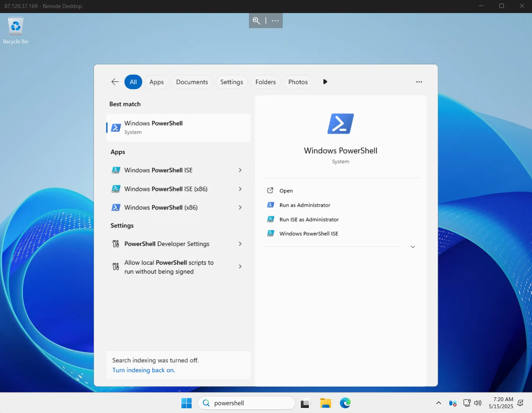Click the security tray icon with red badge
532x413 pixels.
coord(453,403)
